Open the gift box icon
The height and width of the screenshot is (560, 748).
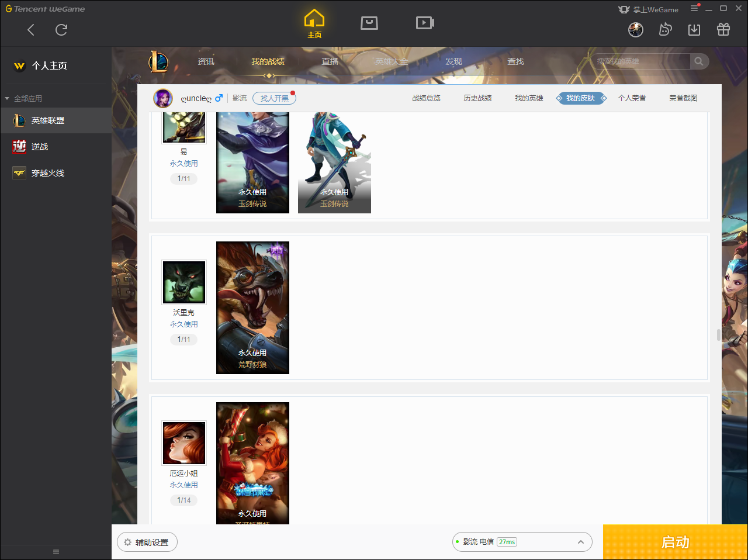click(723, 30)
